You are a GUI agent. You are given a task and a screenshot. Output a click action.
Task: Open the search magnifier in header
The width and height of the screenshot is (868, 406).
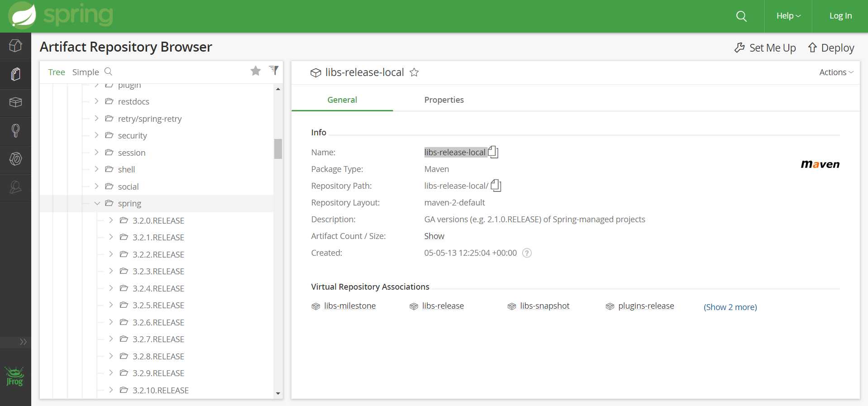click(x=741, y=16)
